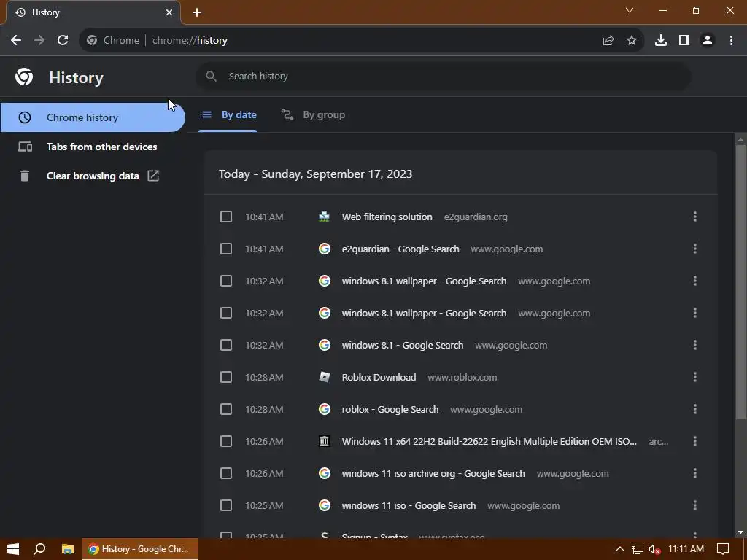This screenshot has width=747, height=560.
Task: Open actions menu for Web filtering solution
Action: click(x=695, y=217)
